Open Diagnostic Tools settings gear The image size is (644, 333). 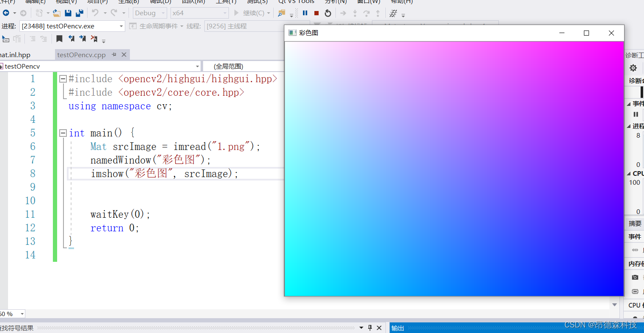[633, 68]
